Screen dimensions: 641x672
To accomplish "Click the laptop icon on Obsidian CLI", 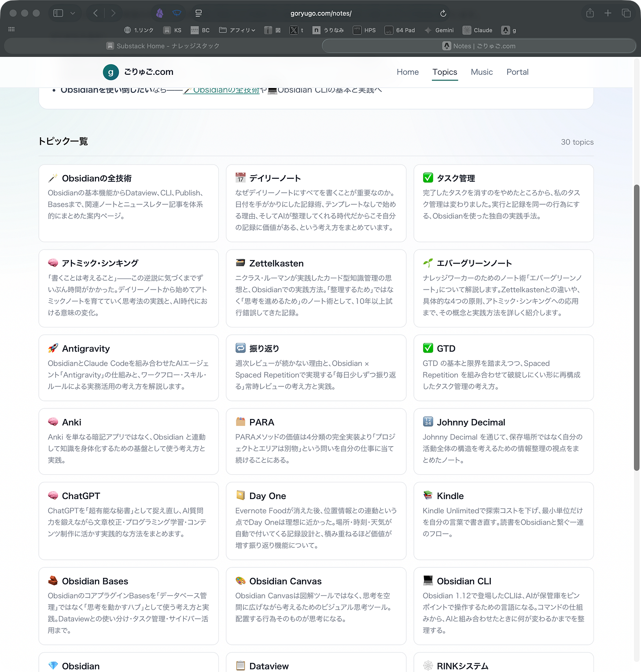I will [x=428, y=580].
